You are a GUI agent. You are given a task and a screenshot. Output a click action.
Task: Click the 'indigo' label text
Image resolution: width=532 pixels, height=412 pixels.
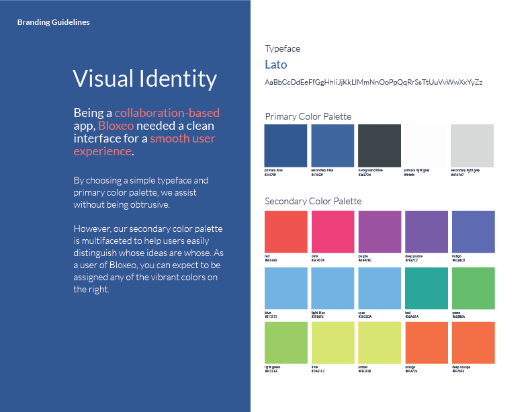click(x=457, y=256)
